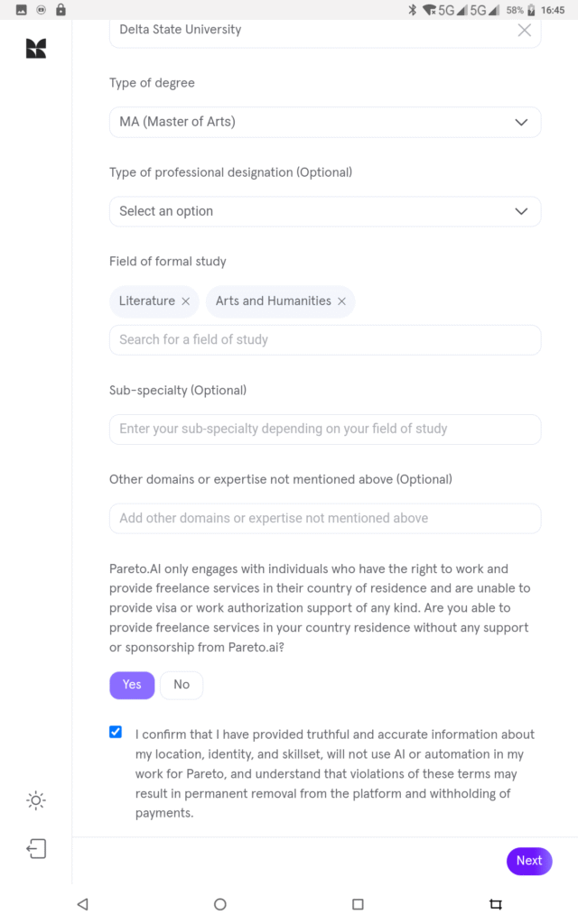Tap the Android home circle icon
Image resolution: width=578 pixels, height=924 pixels.
[x=219, y=903]
